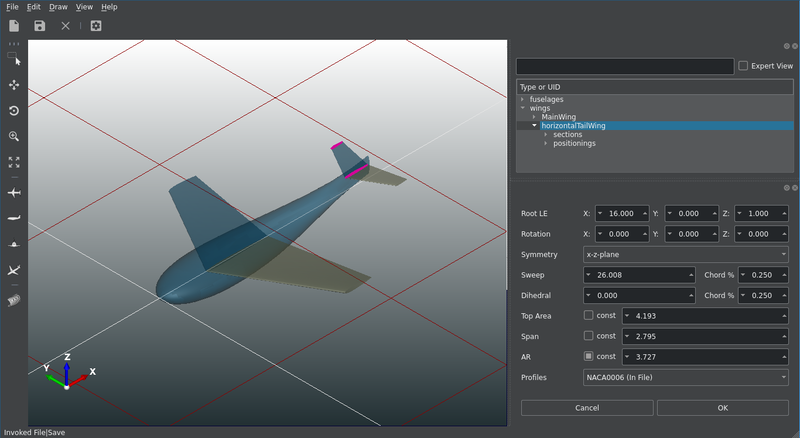Image resolution: width=800 pixels, height=438 pixels.
Task: Click the Save file icon
Action: tap(40, 26)
